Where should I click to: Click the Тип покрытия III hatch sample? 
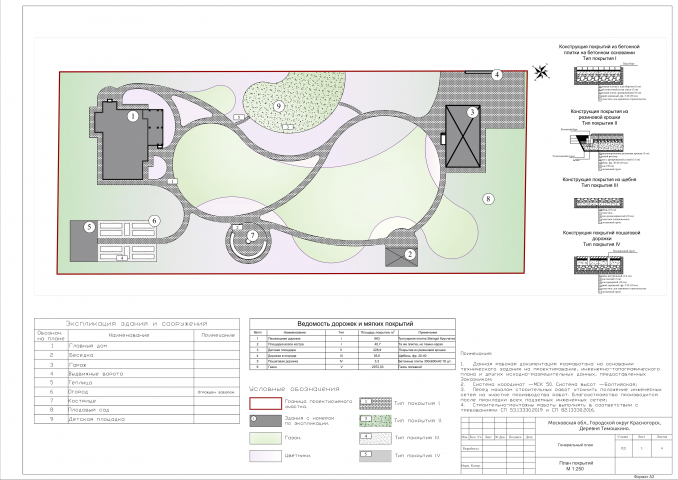pyautogui.click(x=375, y=438)
